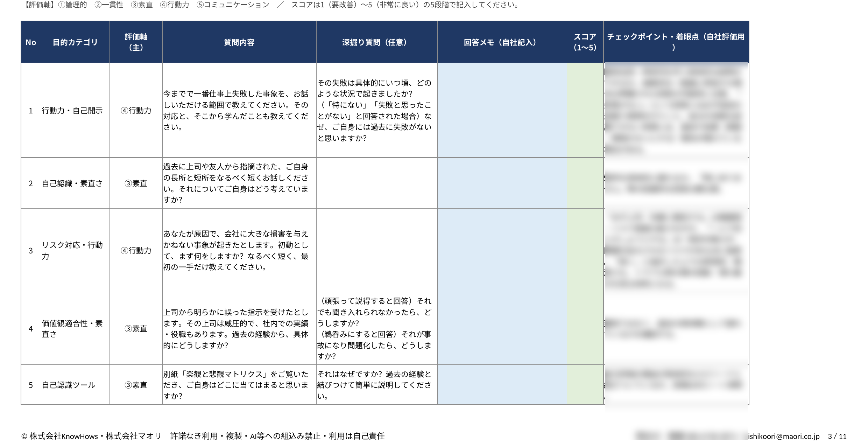Click the blue answer memo cell in row 5
This screenshot has width=868, height=447.
pyautogui.click(x=502, y=385)
